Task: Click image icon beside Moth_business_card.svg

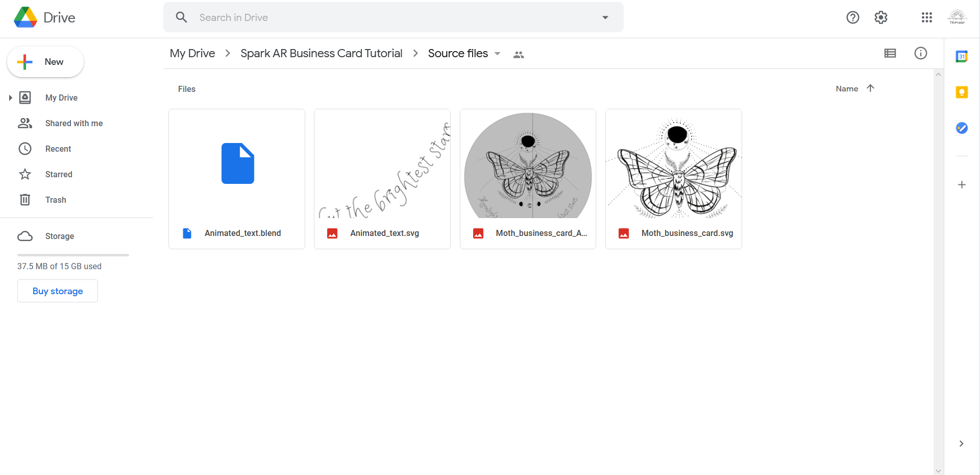Action: point(624,233)
